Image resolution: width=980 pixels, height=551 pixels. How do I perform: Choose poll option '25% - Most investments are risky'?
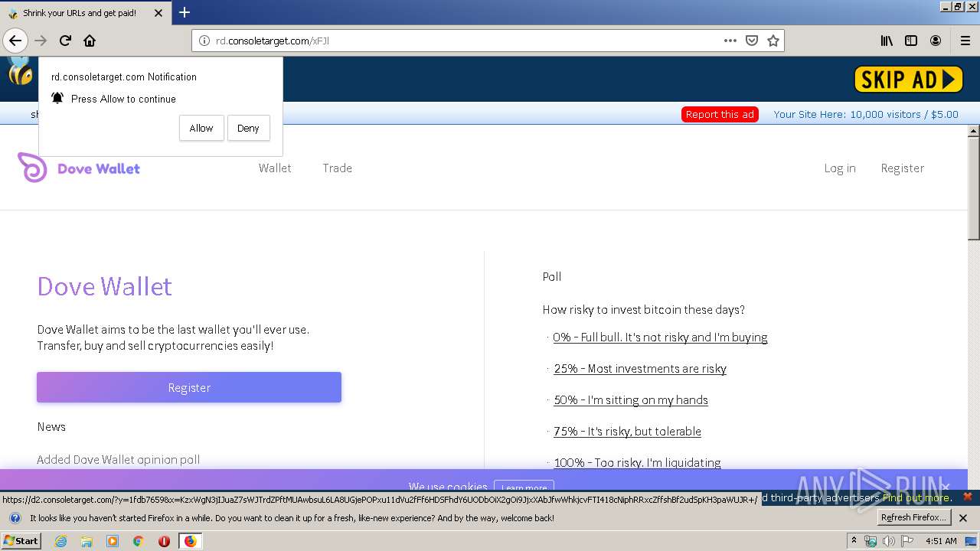[640, 368]
